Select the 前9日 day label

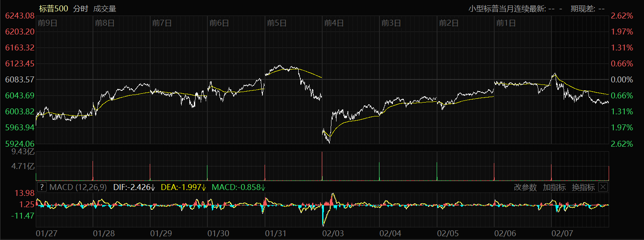click(x=47, y=23)
